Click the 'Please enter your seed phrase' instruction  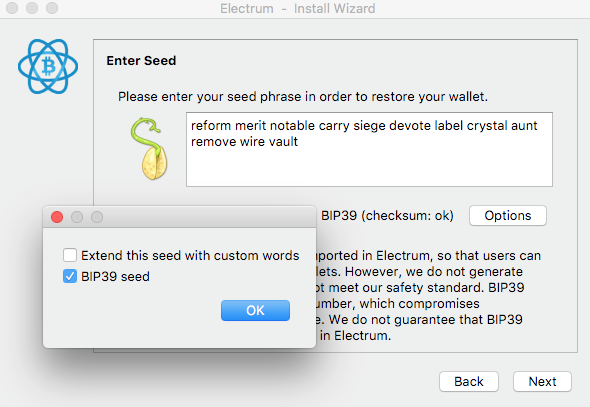click(x=303, y=97)
